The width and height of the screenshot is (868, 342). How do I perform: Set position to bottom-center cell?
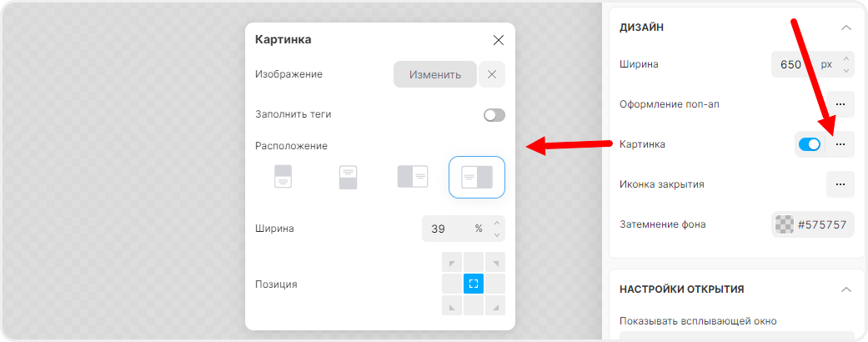click(474, 305)
